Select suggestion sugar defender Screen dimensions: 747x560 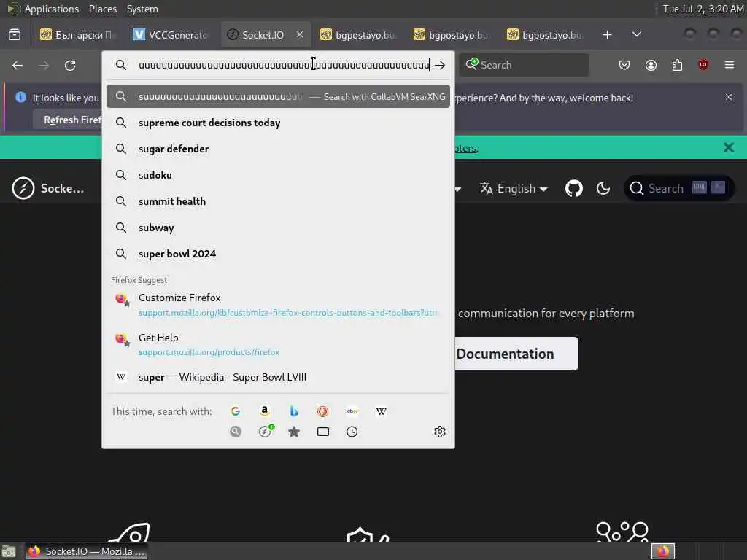[278, 149]
